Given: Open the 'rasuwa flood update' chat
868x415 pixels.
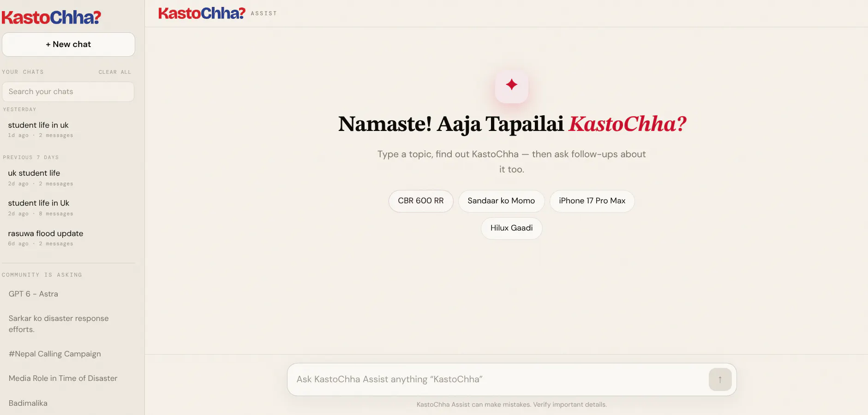Looking at the screenshot, I should pyautogui.click(x=68, y=238).
